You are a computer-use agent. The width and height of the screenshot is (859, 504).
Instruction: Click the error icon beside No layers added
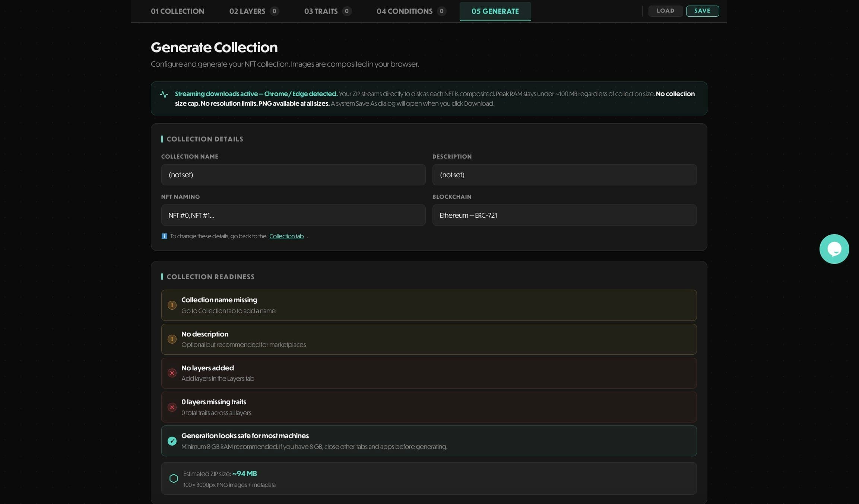pyautogui.click(x=172, y=373)
